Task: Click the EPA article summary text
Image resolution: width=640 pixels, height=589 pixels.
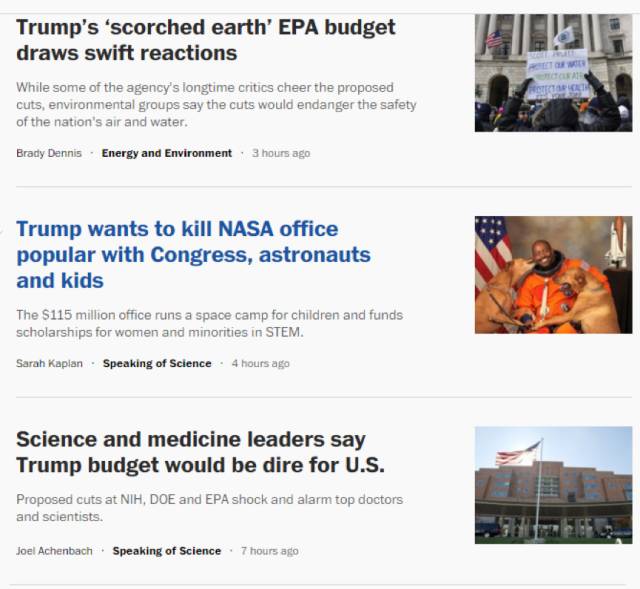Action: pos(216,104)
